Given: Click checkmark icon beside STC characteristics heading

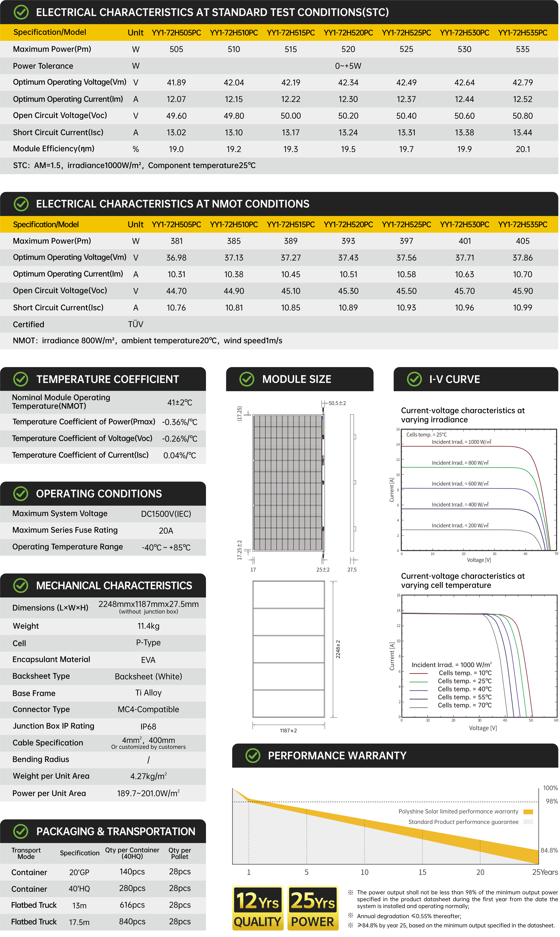Looking at the screenshot, I should point(21,12).
